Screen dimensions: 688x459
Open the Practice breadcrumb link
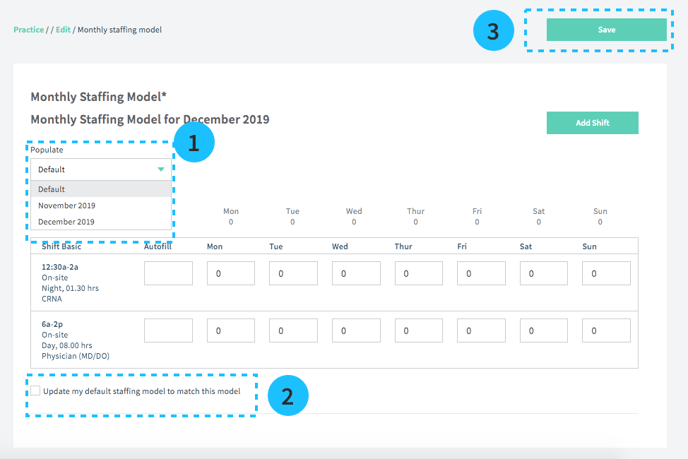pos(28,30)
